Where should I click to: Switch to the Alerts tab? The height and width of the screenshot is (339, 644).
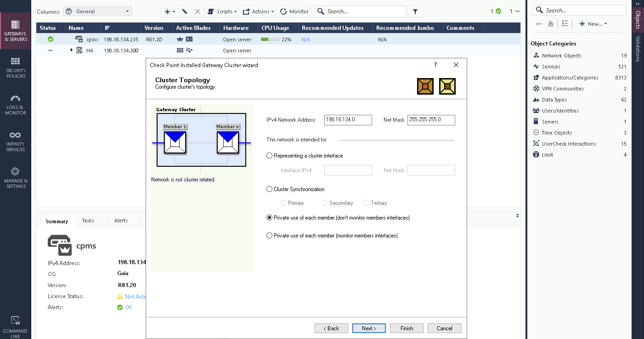tap(121, 220)
